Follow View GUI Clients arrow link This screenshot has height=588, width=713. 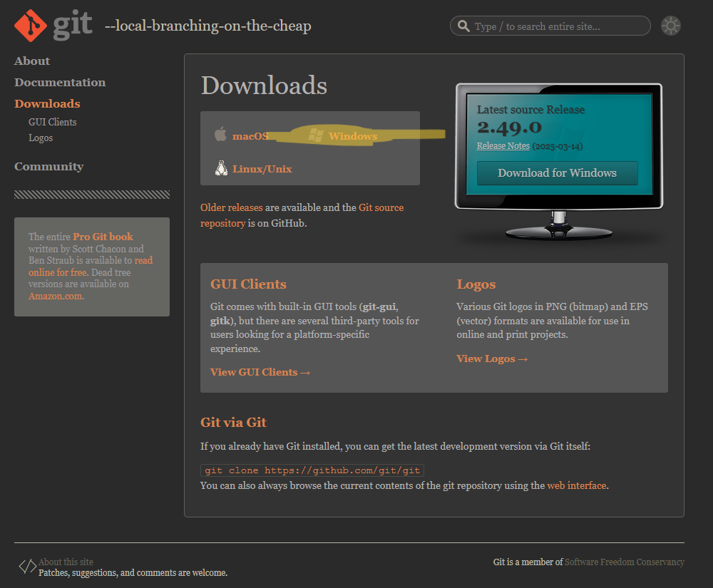point(260,372)
